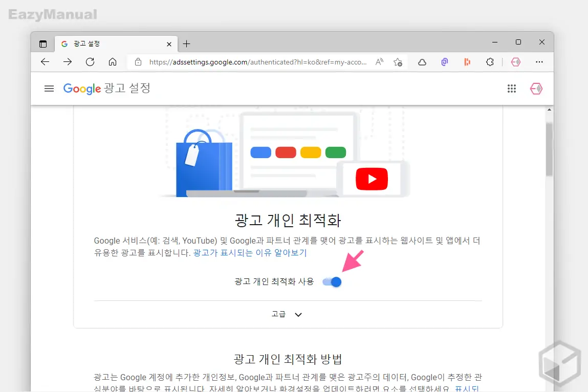Open the Google apps grid

tap(512, 89)
